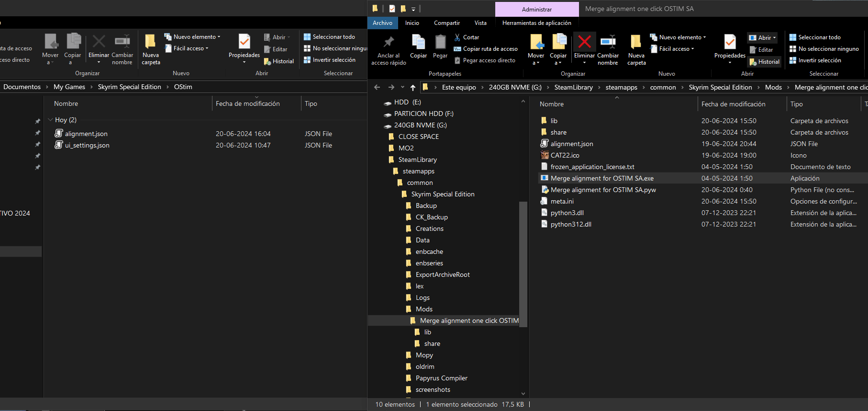This screenshot has width=868, height=411.
Task: Select Merge alignment for OSTIM SA.exe
Action: pyautogui.click(x=602, y=178)
